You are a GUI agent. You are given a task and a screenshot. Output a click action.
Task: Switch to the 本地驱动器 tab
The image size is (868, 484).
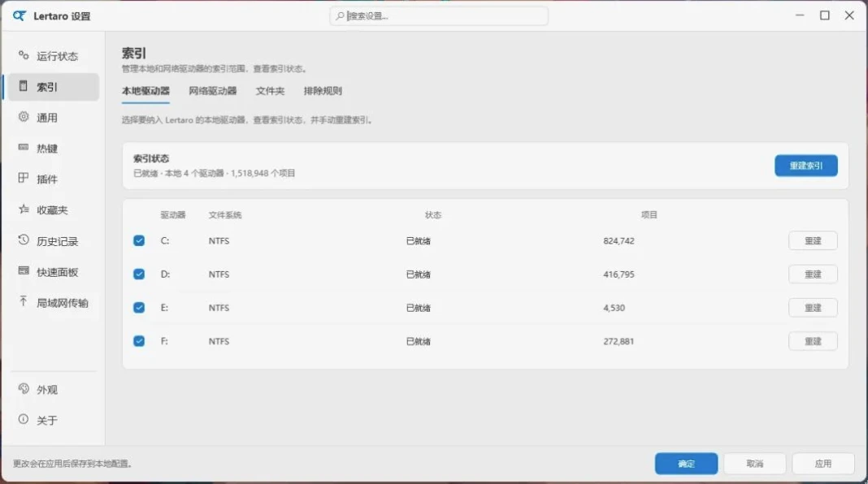pyautogui.click(x=145, y=91)
